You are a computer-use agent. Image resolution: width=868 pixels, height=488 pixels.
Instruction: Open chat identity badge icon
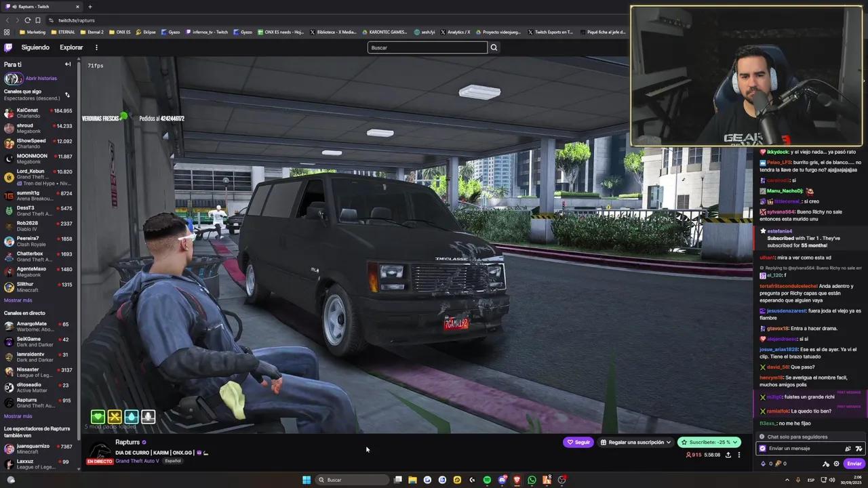[x=762, y=448]
